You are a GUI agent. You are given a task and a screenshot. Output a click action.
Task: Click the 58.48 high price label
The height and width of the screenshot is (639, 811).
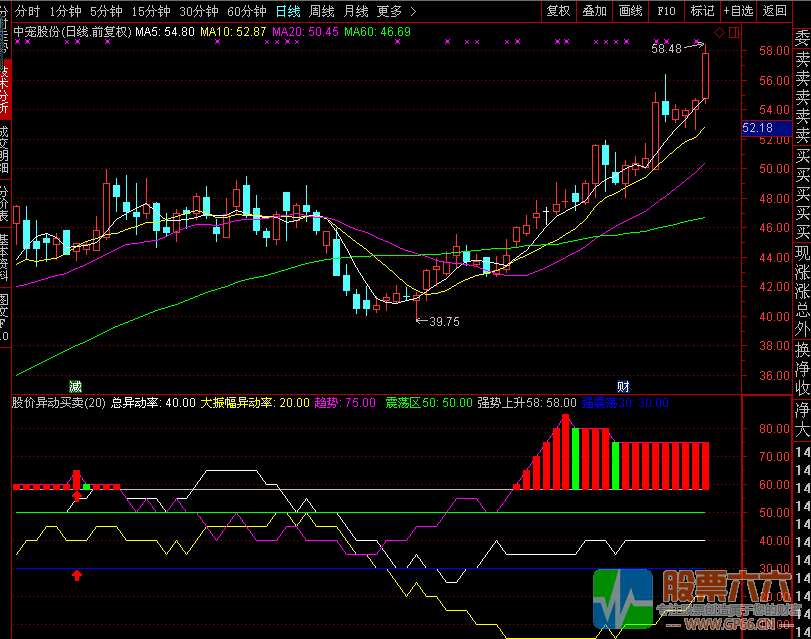667,49
